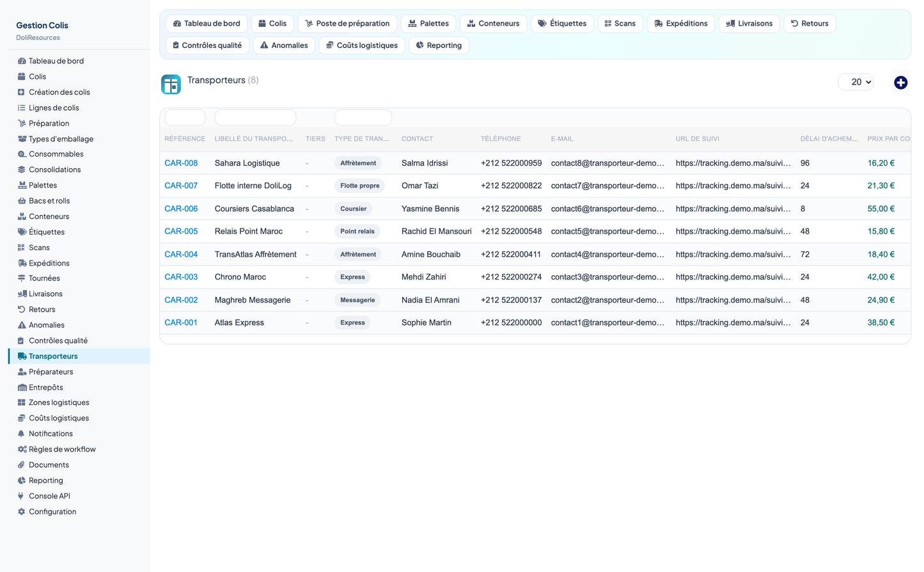Click the Colis box icon in sidebar

click(22, 76)
